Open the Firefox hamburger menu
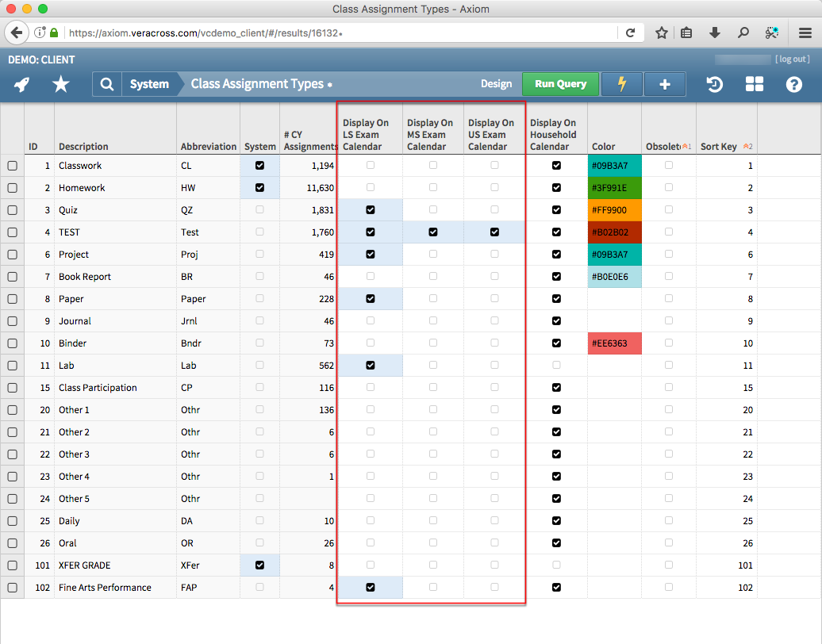The width and height of the screenshot is (822, 644). pos(805,33)
